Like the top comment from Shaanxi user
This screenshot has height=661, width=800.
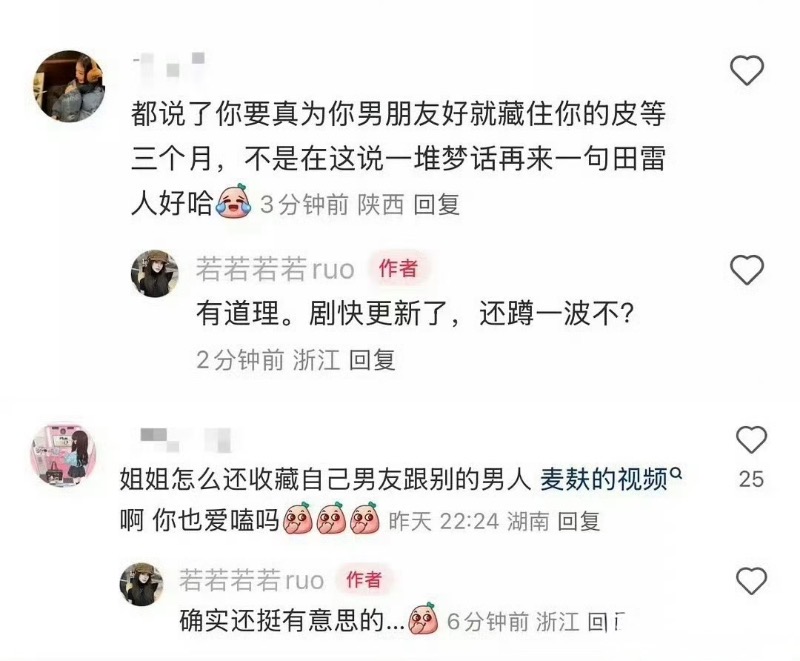(x=747, y=70)
